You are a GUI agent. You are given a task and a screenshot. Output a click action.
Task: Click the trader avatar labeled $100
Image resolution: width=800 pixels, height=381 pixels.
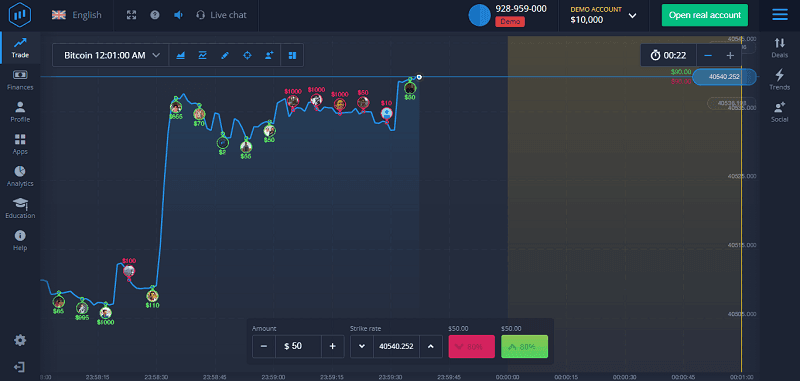(129, 271)
